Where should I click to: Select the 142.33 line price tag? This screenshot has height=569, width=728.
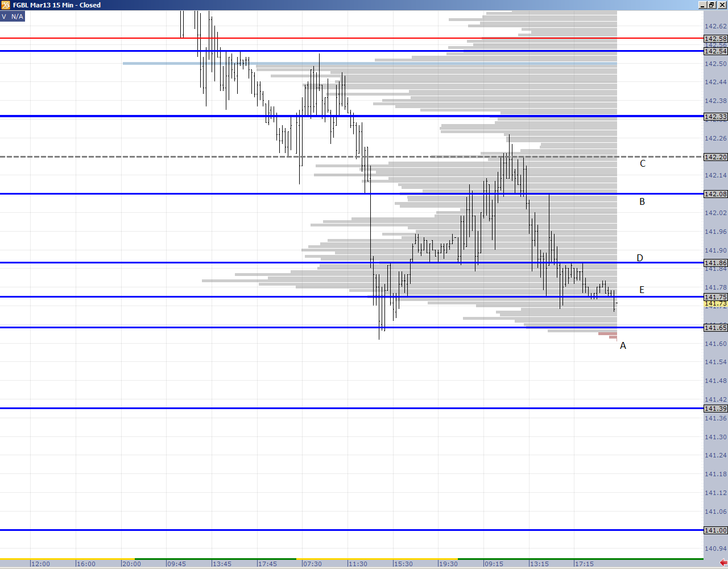715,117
